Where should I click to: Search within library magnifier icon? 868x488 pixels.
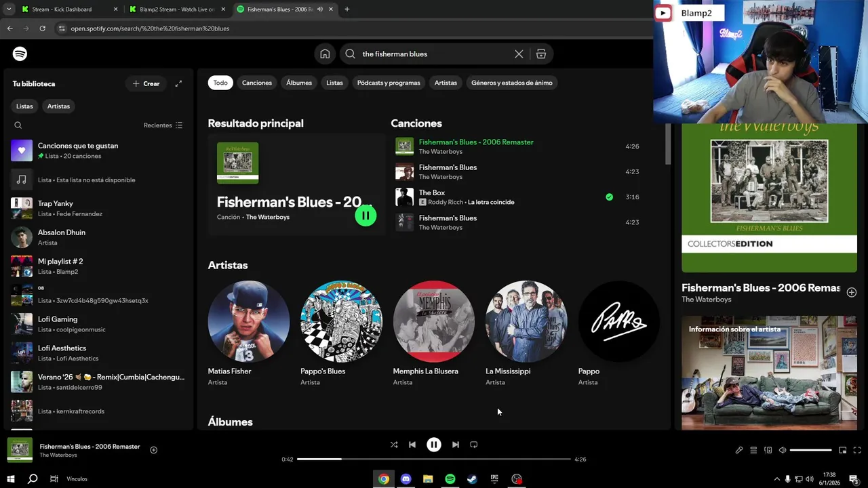[x=18, y=125]
